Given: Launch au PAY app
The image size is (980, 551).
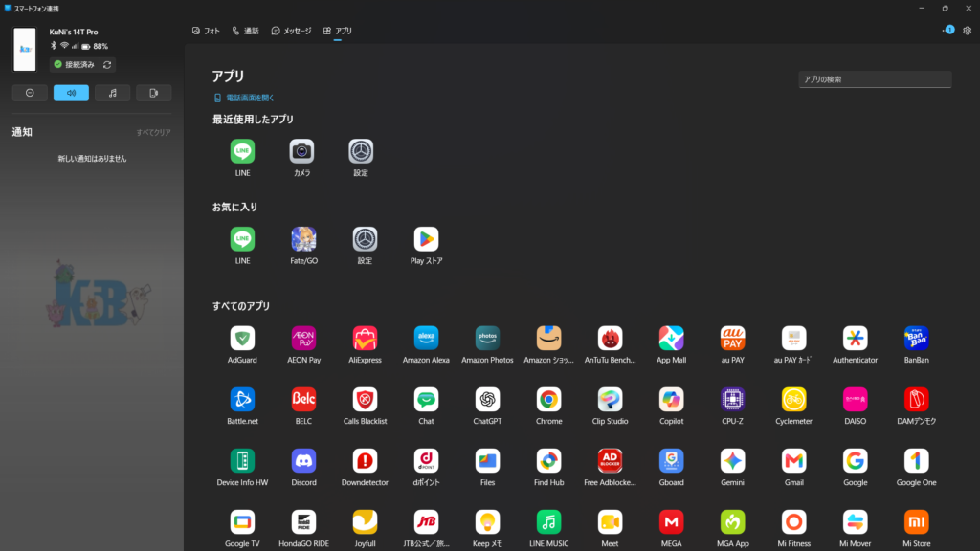Looking at the screenshot, I should click(732, 338).
